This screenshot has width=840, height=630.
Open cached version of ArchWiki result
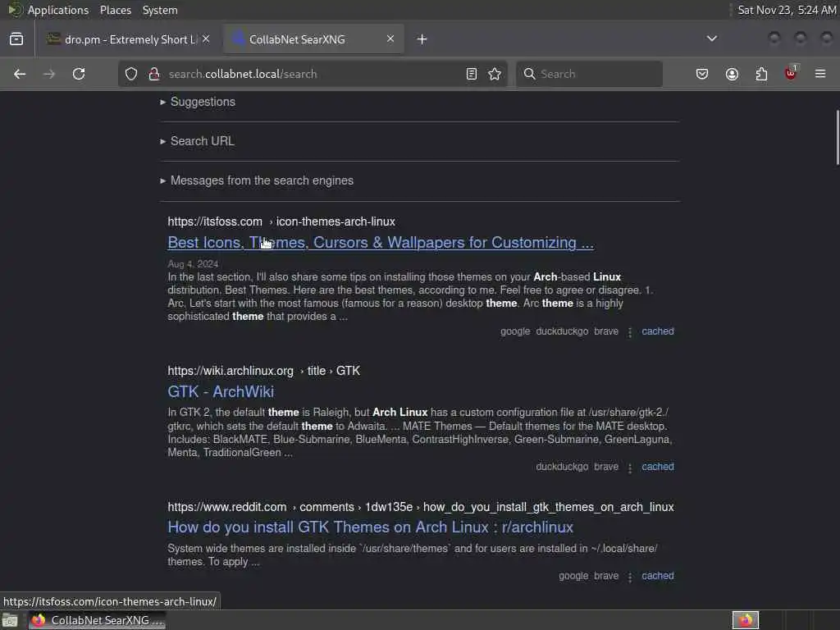pyautogui.click(x=658, y=467)
